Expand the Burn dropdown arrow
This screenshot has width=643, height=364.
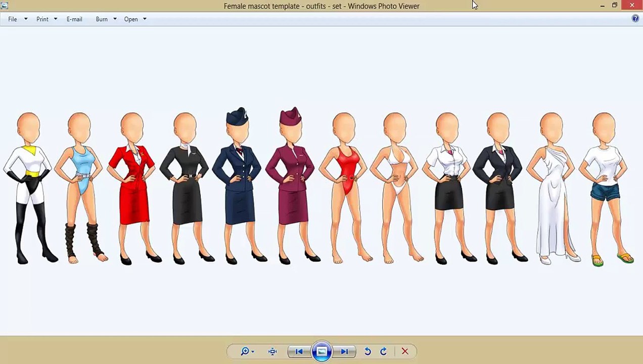(115, 19)
